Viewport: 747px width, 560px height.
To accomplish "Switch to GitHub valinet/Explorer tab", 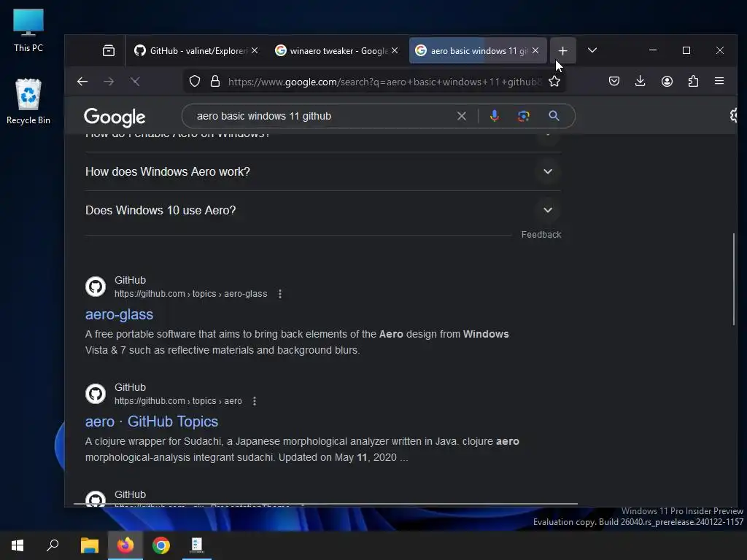I will pos(196,50).
